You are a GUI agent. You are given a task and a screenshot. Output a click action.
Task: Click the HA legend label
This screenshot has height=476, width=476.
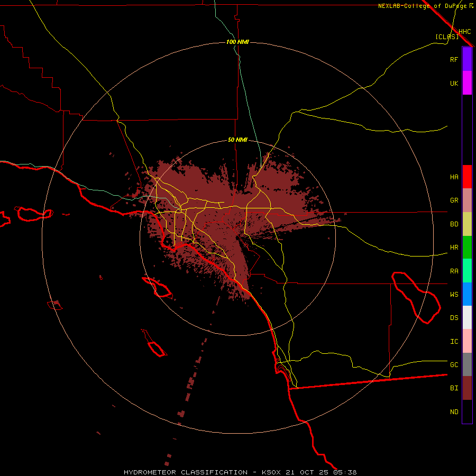[x=454, y=177]
